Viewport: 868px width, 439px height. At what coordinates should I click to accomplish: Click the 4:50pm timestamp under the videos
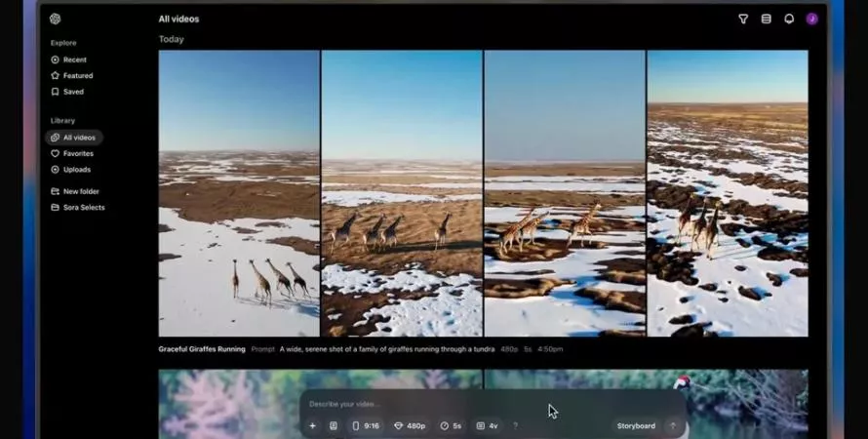click(550, 349)
